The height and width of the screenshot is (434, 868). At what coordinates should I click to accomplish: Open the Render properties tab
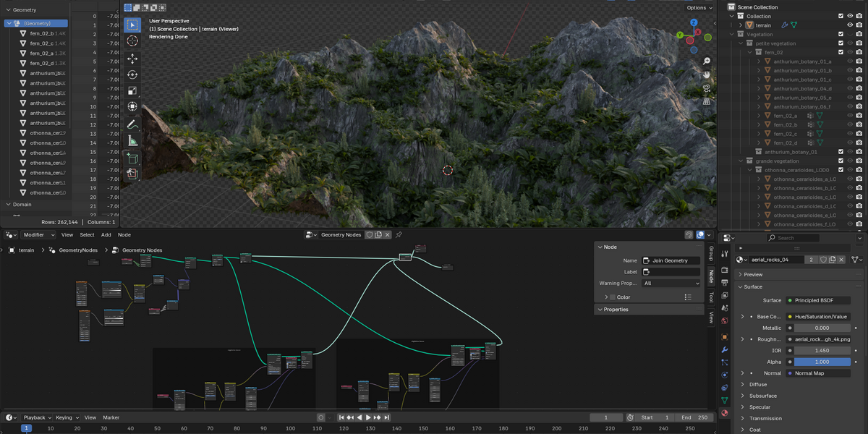pyautogui.click(x=724, y=269)
